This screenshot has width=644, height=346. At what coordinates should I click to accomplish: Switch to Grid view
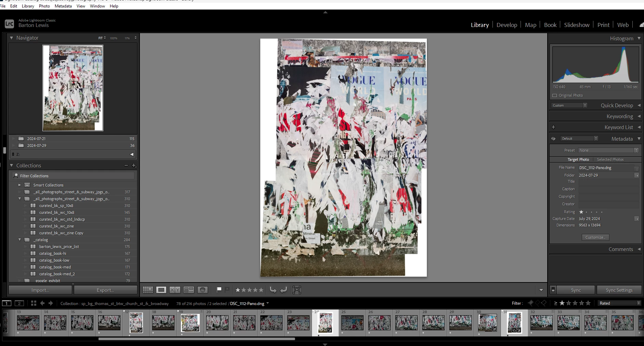148,290
